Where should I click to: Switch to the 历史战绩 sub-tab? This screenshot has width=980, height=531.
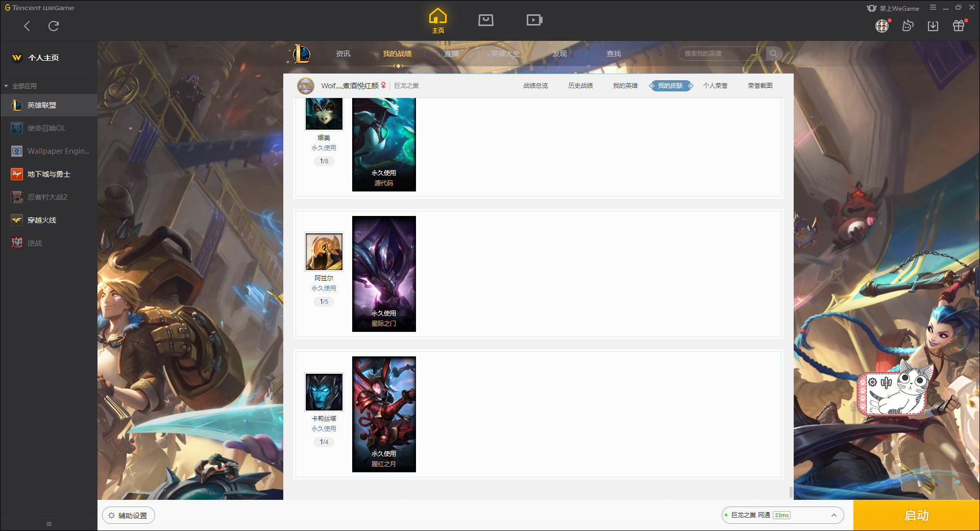pyautogui.click(x=580, y=86)
